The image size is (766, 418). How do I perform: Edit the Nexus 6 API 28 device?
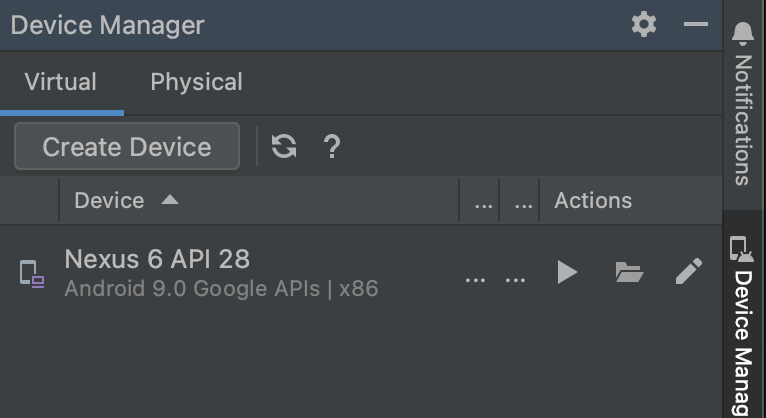coord(689,271)
